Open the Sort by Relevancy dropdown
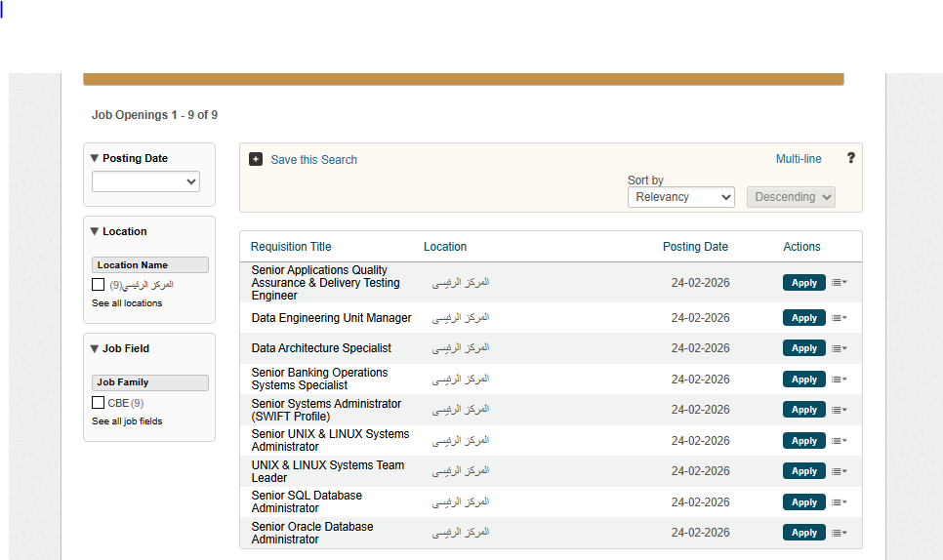943x560 pixels. coord(680,197)
